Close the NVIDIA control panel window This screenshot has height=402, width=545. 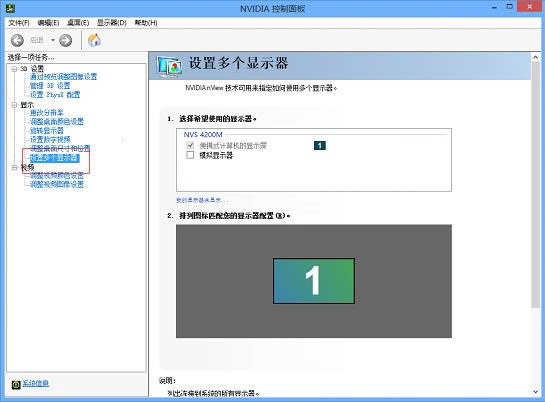tap(529, 6)
